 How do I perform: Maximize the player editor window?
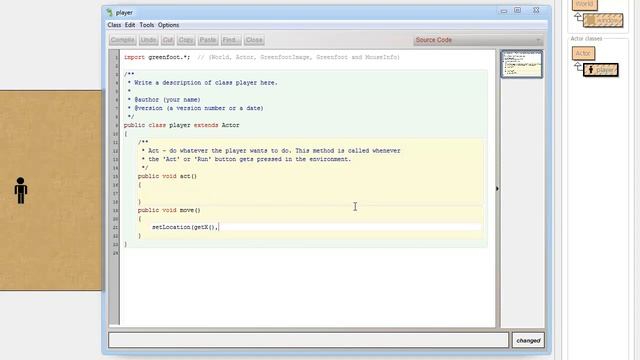coord(518,10)
